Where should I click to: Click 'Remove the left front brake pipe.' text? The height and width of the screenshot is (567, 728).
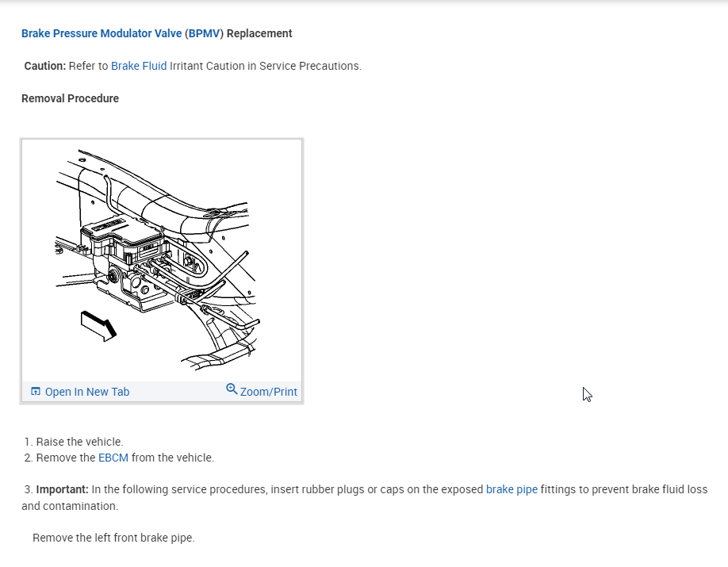point(113,538)
